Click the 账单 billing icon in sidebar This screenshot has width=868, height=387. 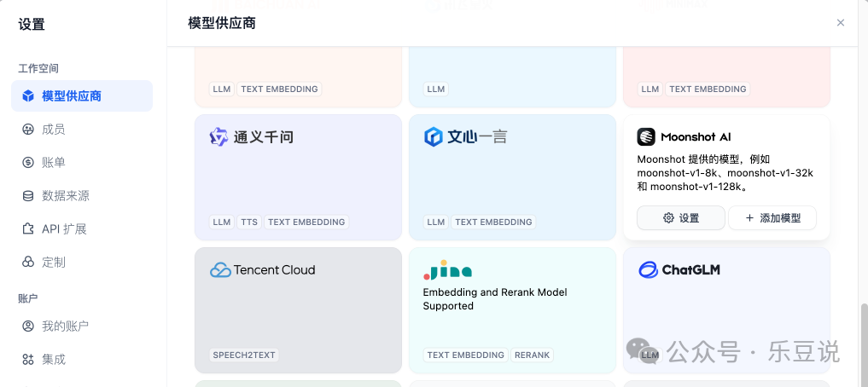pyautogui.click(x=28, y=163)
